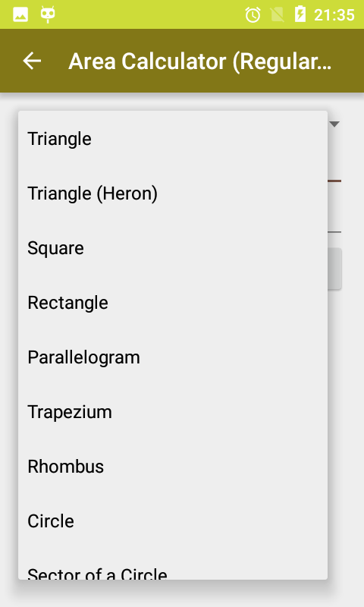The width and height of the screenshot is (364, 607).
Task: Tap the back arrow in the app bar
Action: click(32, 61)
